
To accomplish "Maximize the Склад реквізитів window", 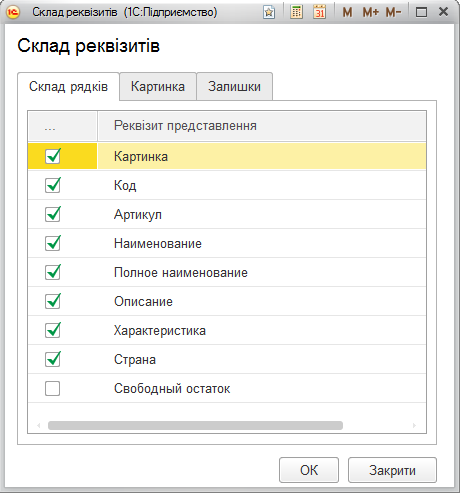I will pyautogui.click(x=421, y=13).
